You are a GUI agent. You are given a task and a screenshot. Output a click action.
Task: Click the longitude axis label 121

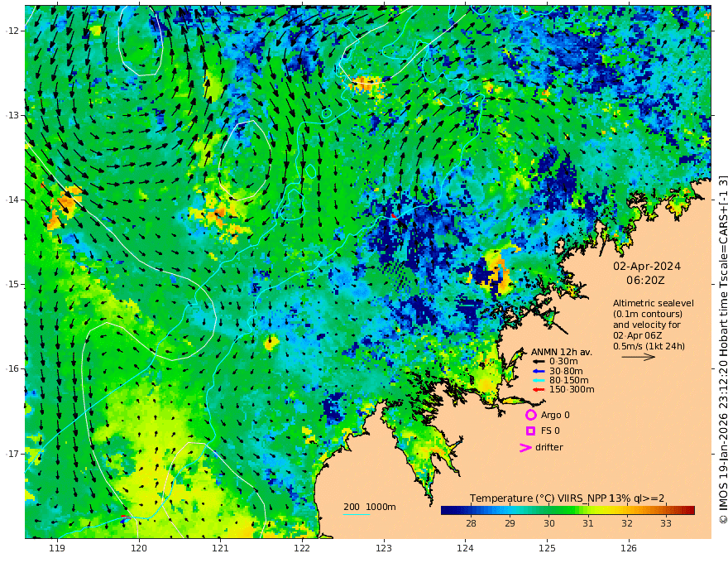[x=221, y=548]
